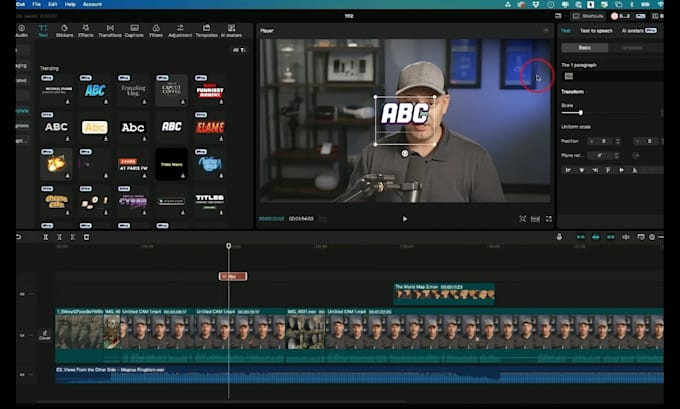680x409 pixels.
Task: Play the video in the Player
Action: pyautogui.click(x=405, y=219)
